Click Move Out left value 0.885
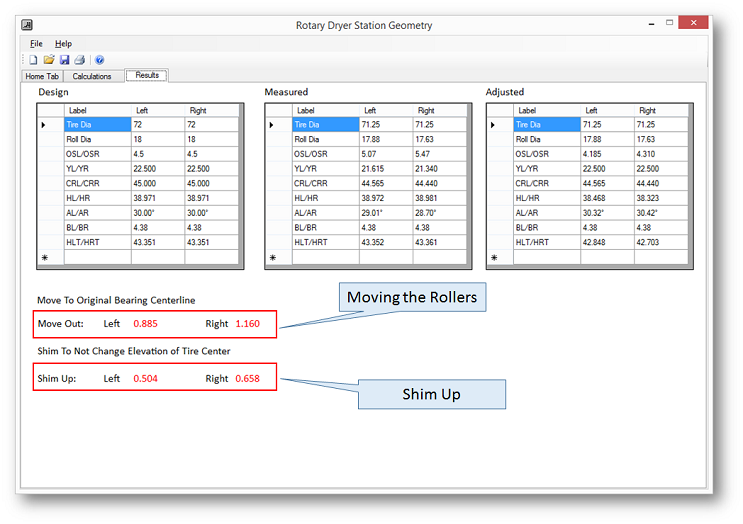 [145, 324]
